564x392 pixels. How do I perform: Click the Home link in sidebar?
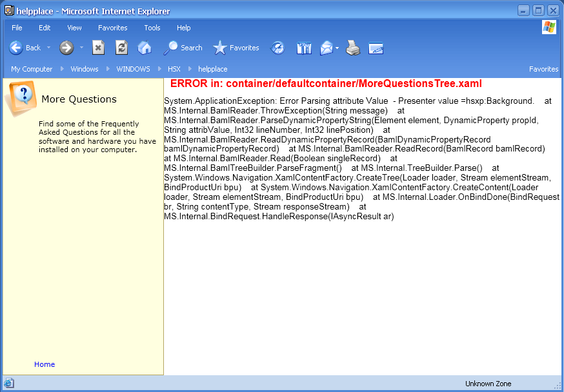tap(45, 364)
